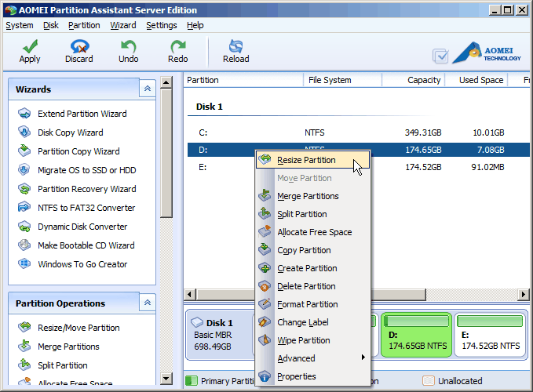533x392 pixels.
Task: Open the Disk menu
Action: click(51, 25)
